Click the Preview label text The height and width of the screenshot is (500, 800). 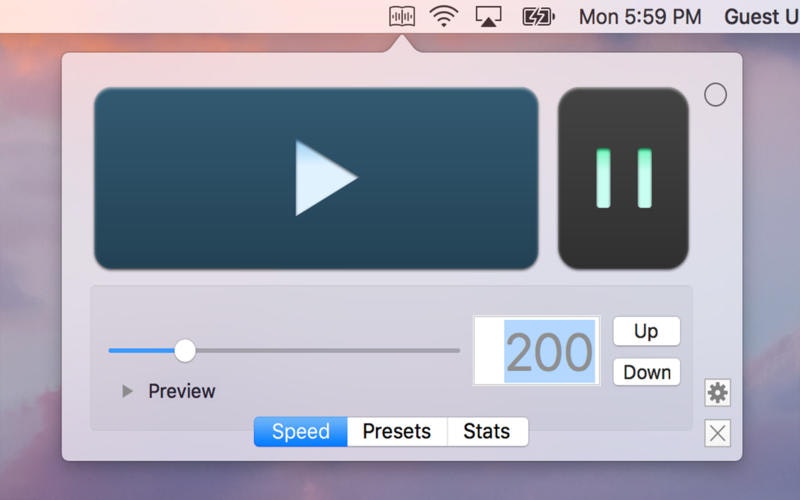click(182, 391)
